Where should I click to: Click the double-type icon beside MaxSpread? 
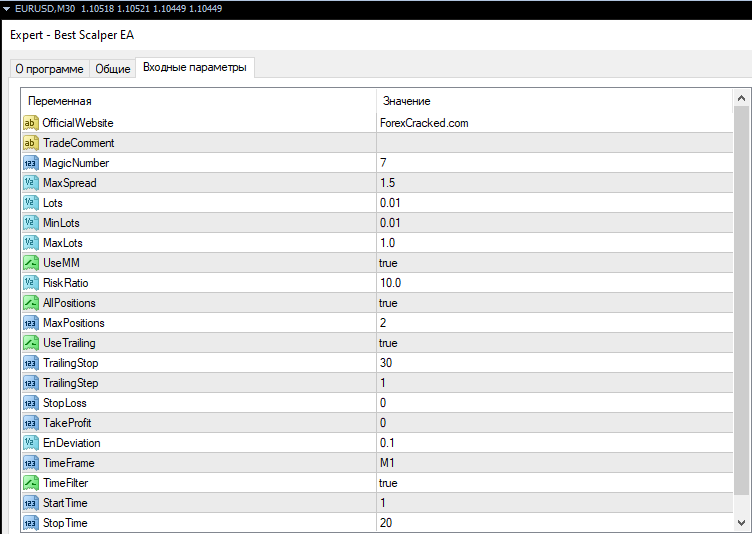(30, 183)
